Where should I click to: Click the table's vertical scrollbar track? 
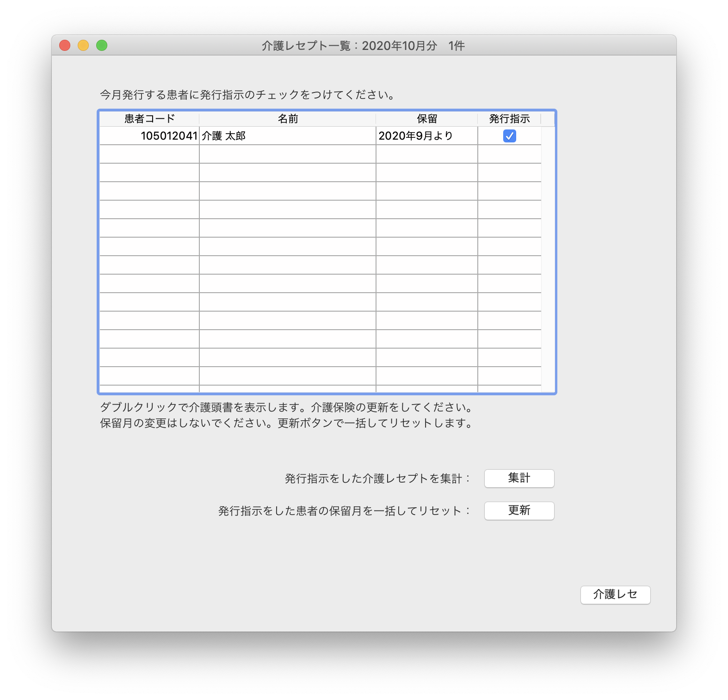(x=548, y=259)
